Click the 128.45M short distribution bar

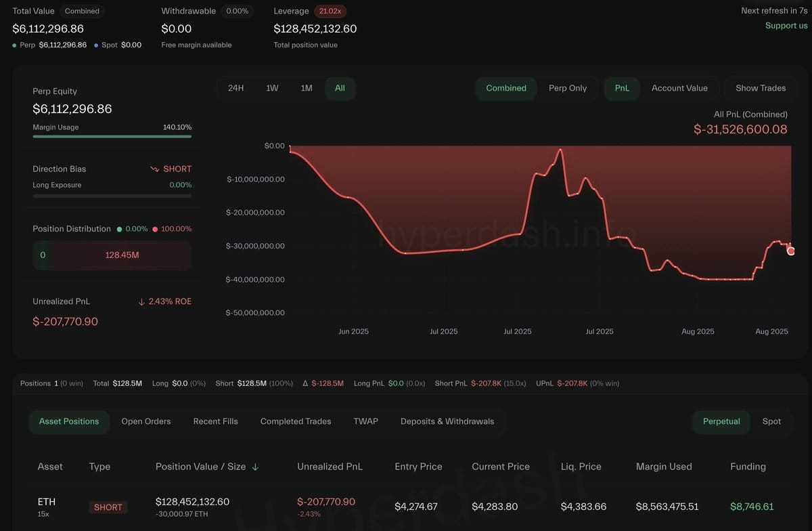(x=122, y=255)
